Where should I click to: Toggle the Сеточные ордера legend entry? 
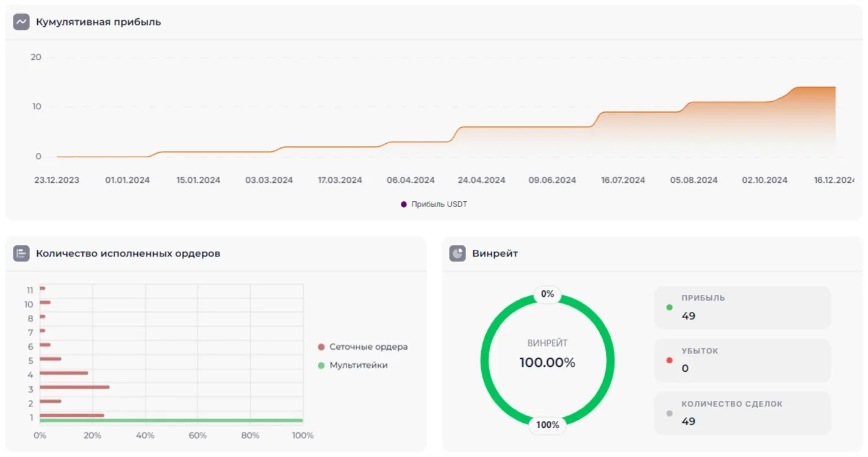(x=363, y=347)
